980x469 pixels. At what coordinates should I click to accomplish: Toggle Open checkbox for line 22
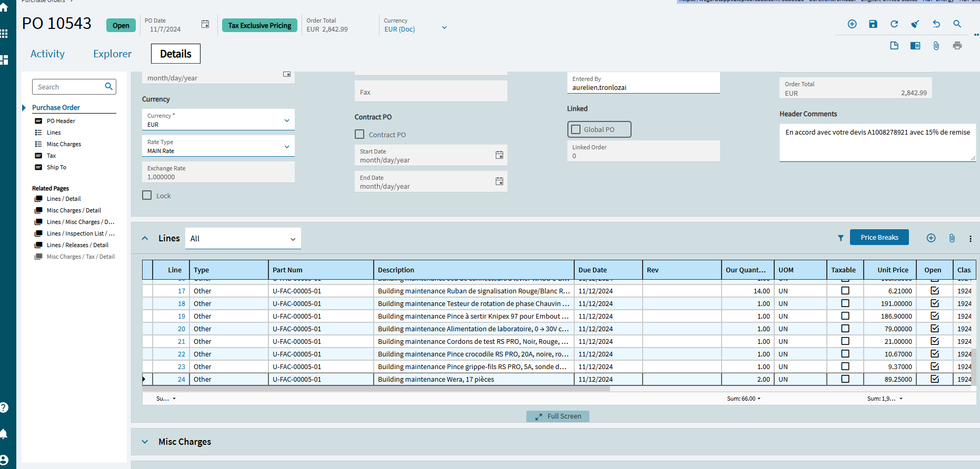[935, 353]
